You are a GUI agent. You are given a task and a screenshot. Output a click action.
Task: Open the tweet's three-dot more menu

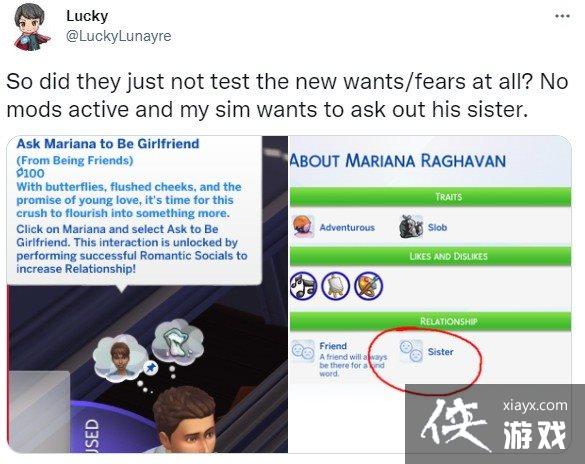[562, 16]
